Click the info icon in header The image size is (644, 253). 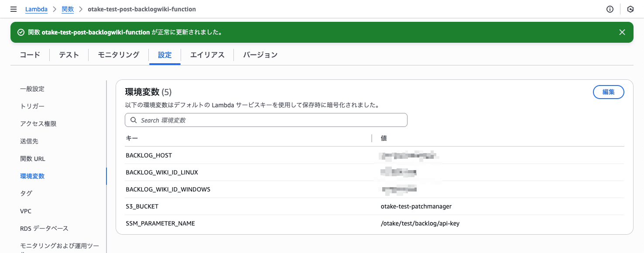click(x=610, y=9)
